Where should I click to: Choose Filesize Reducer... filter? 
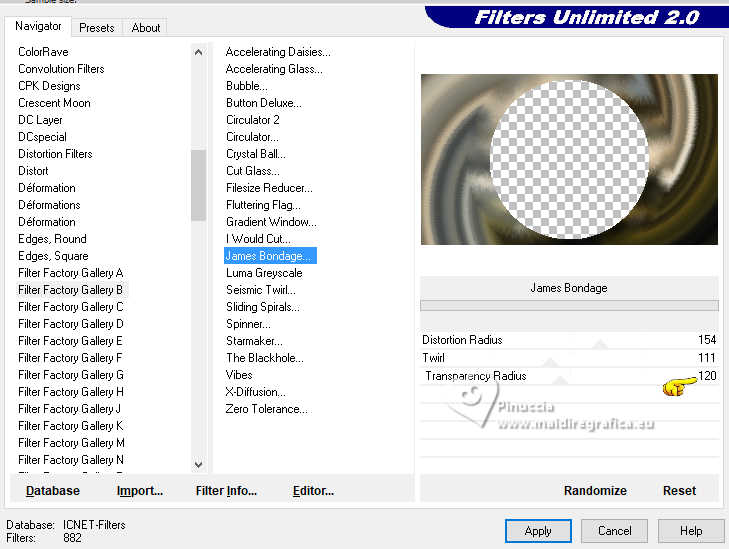click(x=269, y=188)
